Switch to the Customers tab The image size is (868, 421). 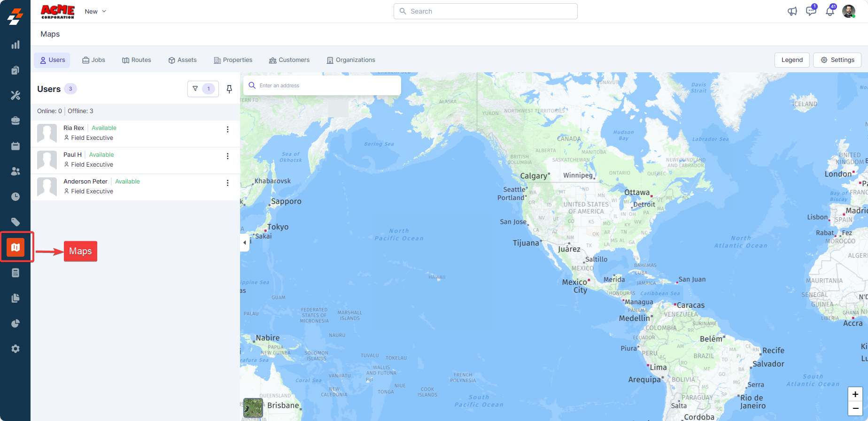[289, 60]
